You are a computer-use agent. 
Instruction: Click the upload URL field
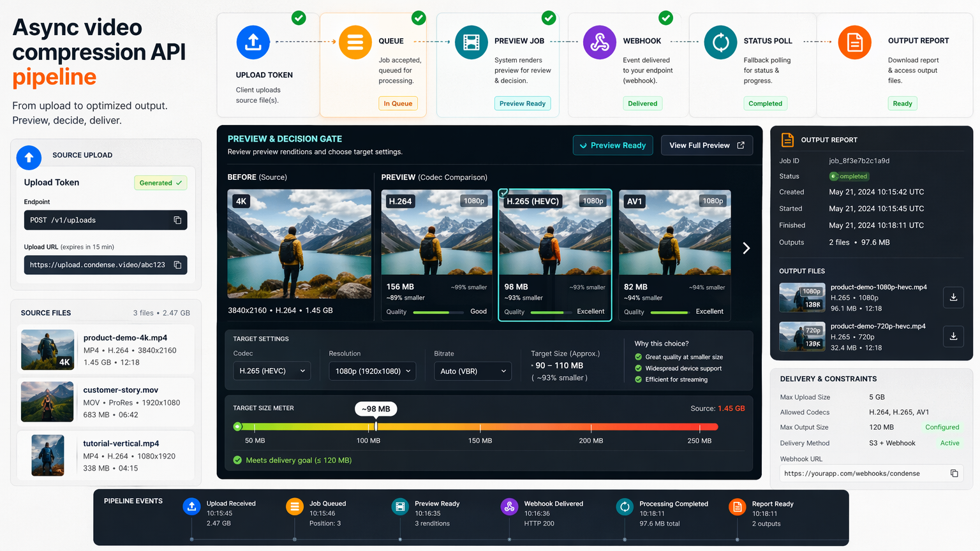click(105, 265)
